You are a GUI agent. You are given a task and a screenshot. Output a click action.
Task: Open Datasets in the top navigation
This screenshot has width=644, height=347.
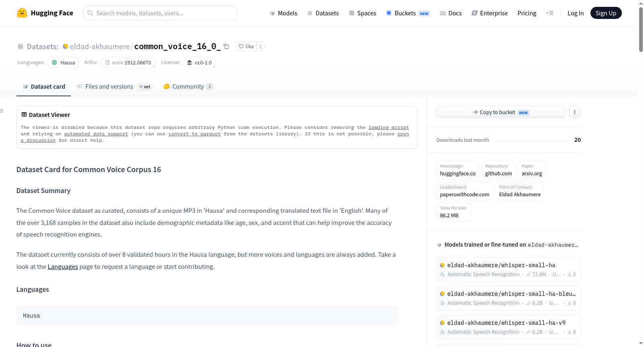click(323, 13)
